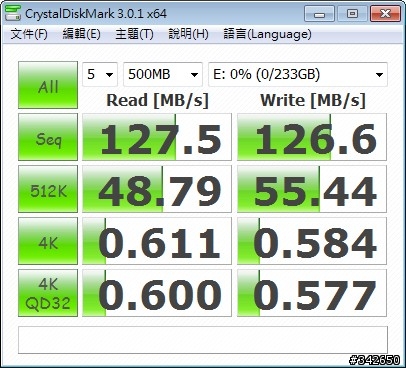The image size is (406, 368).
Task: Expand the 500MB test size dropdown
Action: [163, 74]
